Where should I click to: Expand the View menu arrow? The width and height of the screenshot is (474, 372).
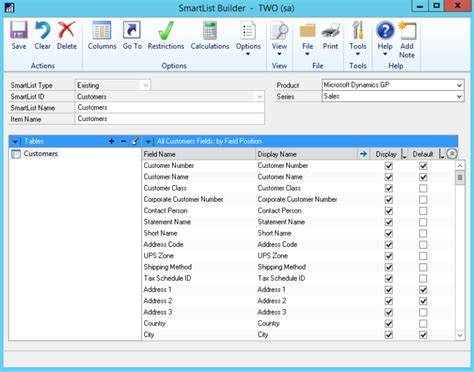pyautogui.click(x=279, y=54)
